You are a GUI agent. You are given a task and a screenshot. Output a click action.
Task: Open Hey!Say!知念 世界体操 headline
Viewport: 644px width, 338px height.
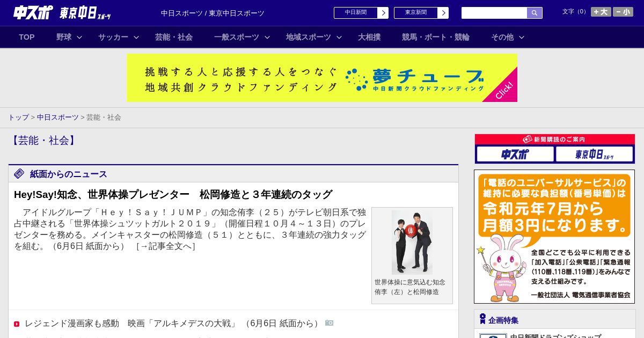pyautogui.click(x=173, y=194)
